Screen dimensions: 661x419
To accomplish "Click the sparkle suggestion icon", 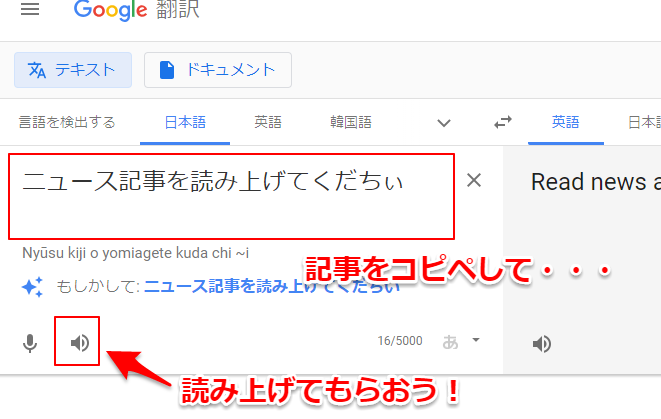I will coord(32,287).
